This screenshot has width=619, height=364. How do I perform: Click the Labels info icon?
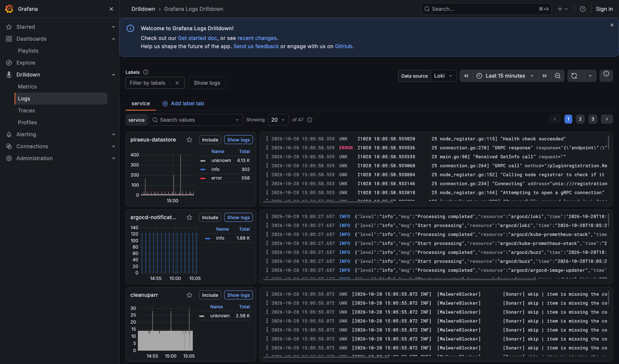(x=146, y=72)
